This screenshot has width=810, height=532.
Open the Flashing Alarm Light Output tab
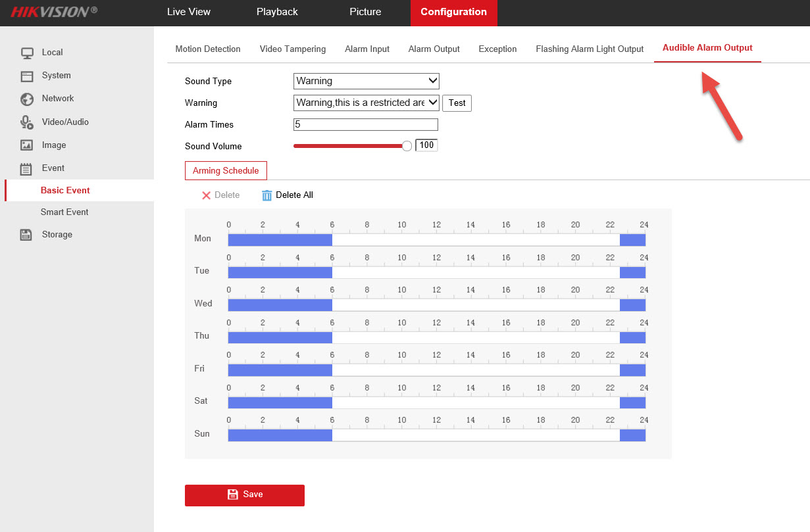590,49
